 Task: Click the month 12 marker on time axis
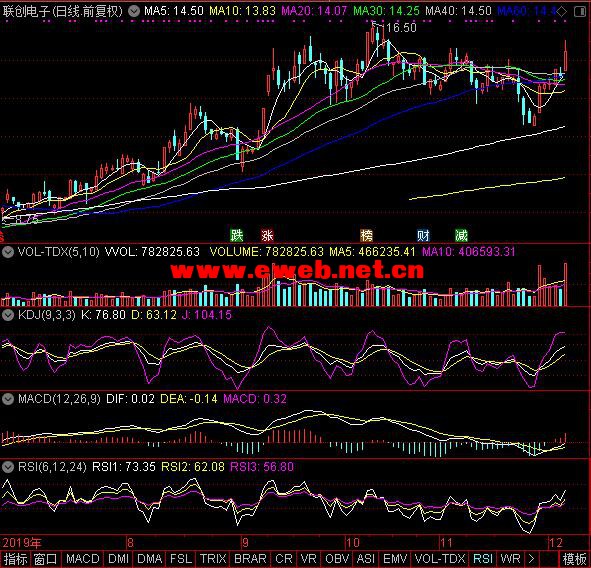(x=556, y=543)
